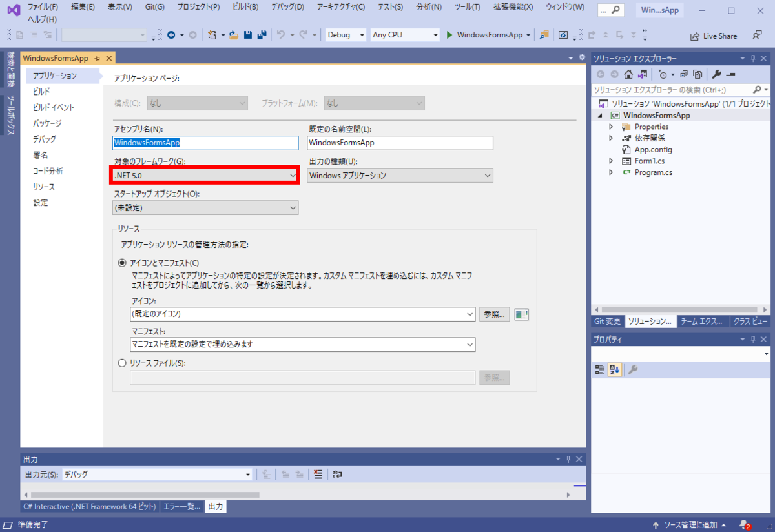The width and height of the screenshot is (775, 532).
Task: Click the Clear All icon in Output panel
Action: [x=317, y=475]
